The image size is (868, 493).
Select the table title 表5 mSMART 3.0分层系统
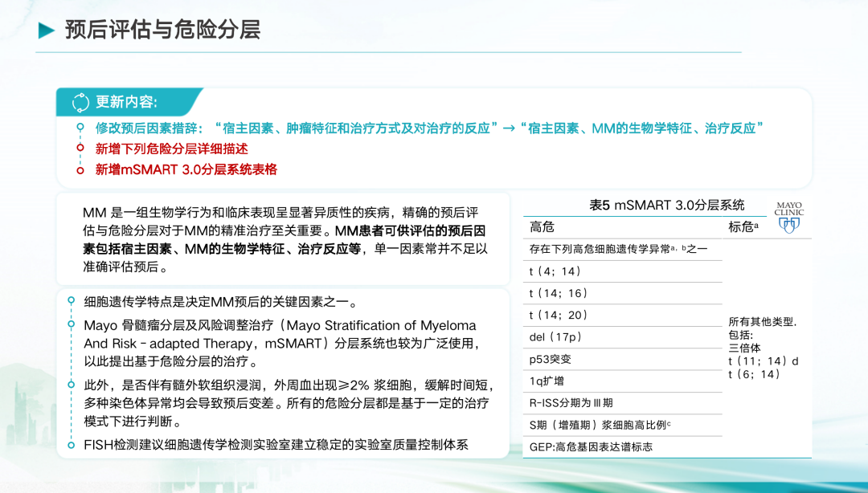pyautogui.click(x=666, y=205)
